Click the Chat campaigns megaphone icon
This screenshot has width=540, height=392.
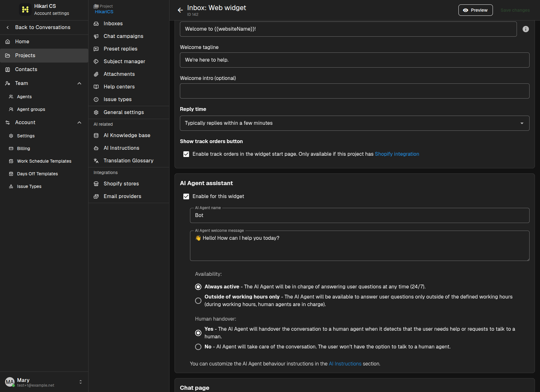coord(96,36)
